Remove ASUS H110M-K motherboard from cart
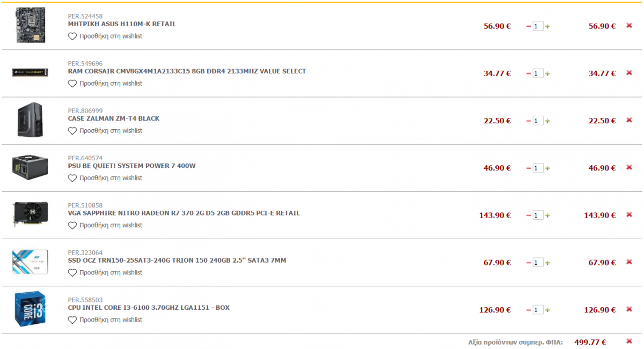The width and height of the screenshot is (644, 349). (x=629, y=26)
